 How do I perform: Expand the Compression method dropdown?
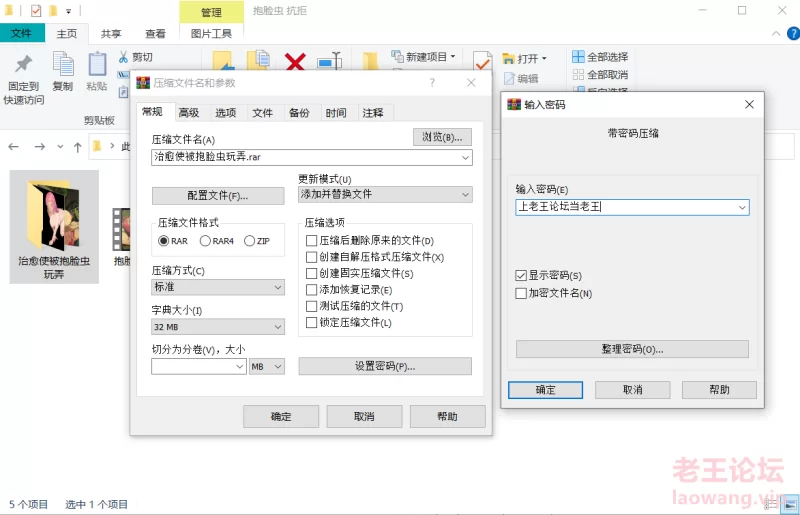coord(218,287)
